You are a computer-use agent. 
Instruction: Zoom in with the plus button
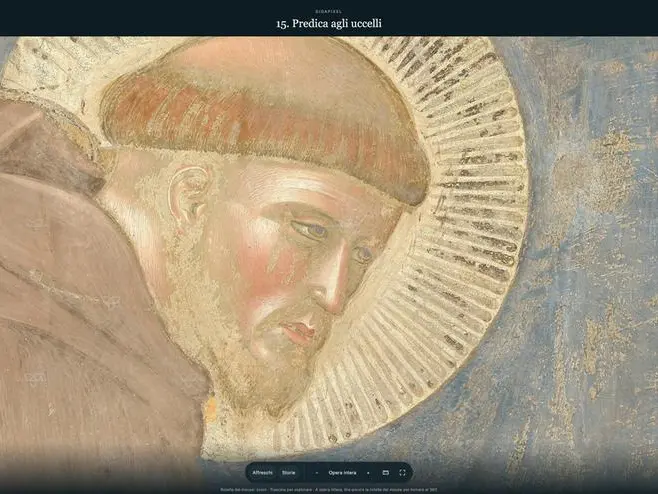pos(368,473)
